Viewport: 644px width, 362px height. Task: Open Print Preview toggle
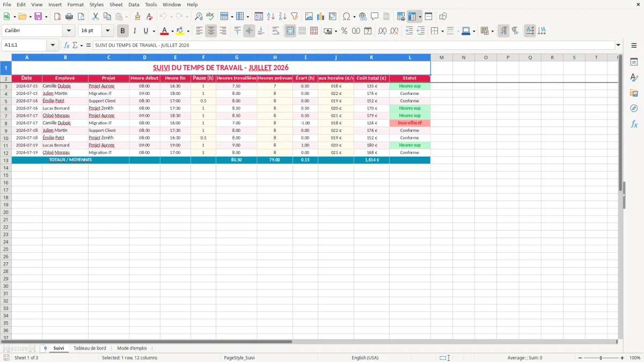(81, 17)
